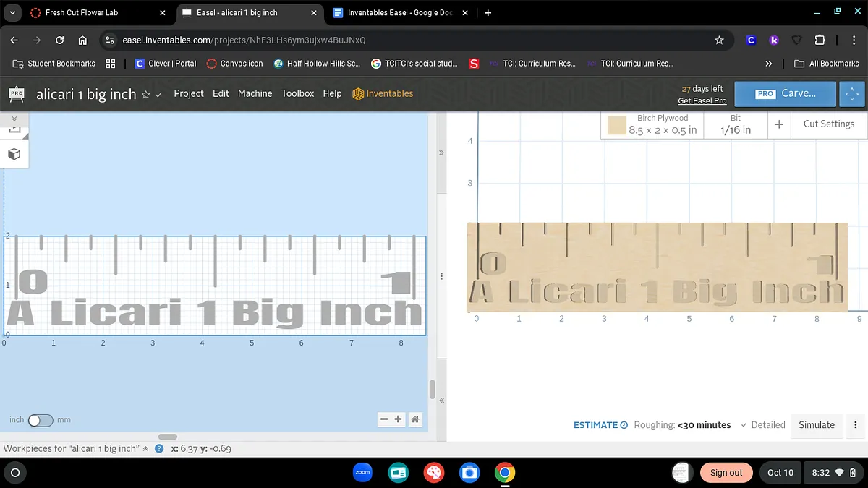Open the Project menu
Viewport: 868px width, 488px height.
189,93
